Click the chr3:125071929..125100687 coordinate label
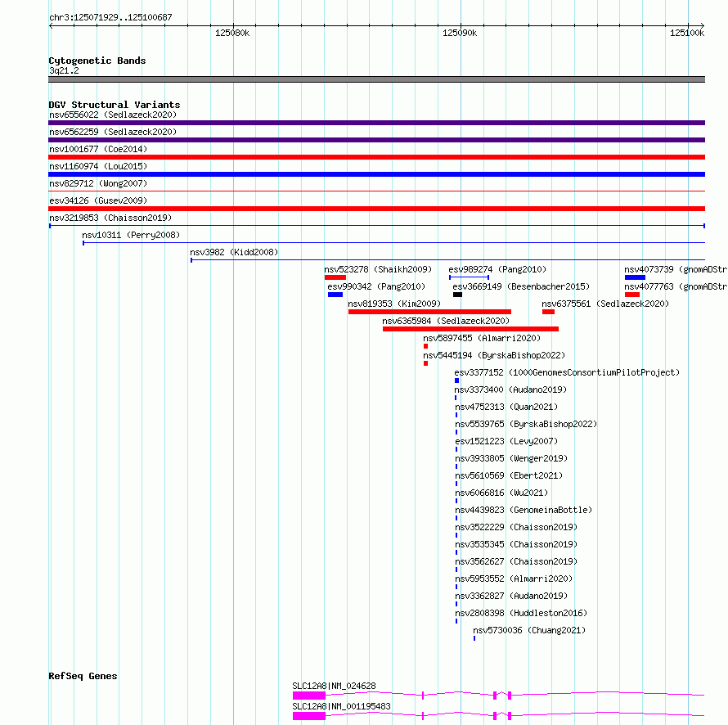The height and width of the screenshot is (725, 728). 110,18
